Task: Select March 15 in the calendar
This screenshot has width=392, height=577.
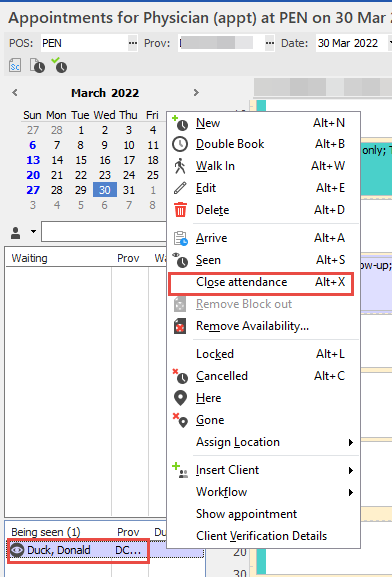Action: click(81, 160)
